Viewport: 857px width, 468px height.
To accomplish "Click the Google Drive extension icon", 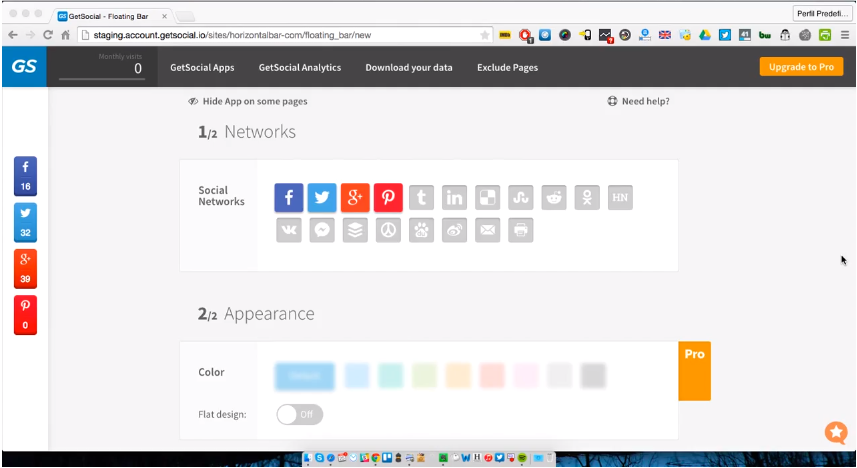I will click(x=705, y=35).
